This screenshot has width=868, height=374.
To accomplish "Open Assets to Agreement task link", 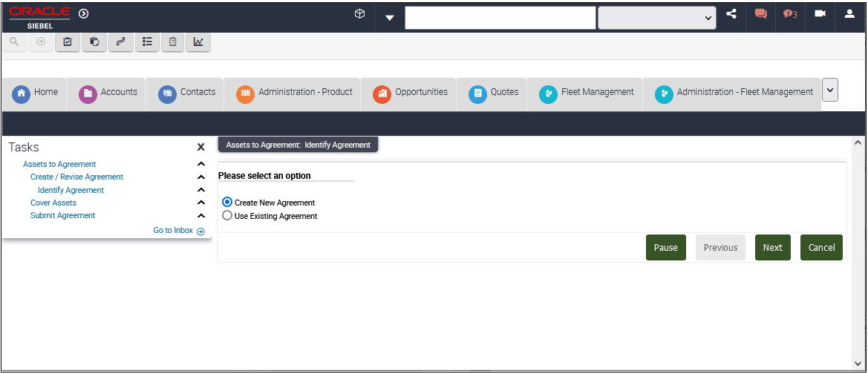I will tap(59, 164).
